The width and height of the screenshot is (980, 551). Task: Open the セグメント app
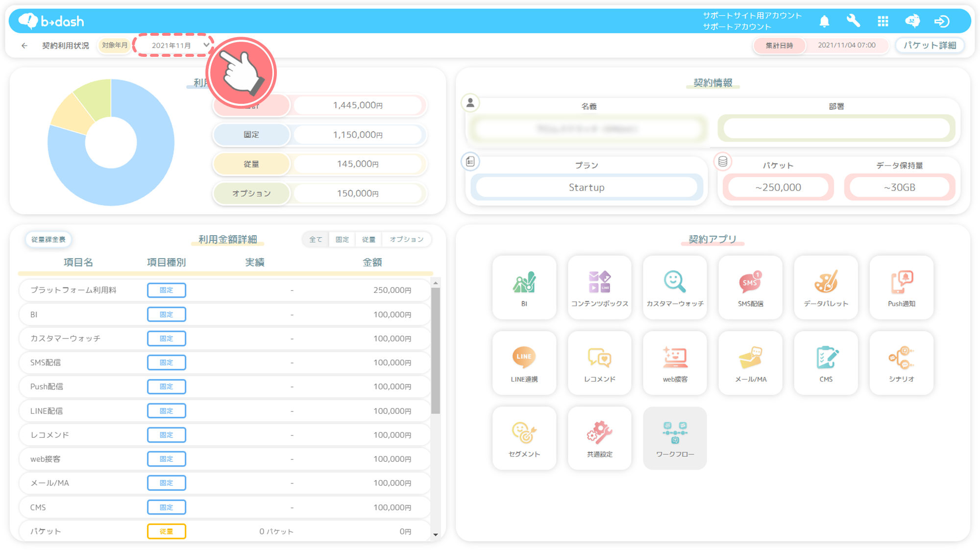tap(524, 438)
